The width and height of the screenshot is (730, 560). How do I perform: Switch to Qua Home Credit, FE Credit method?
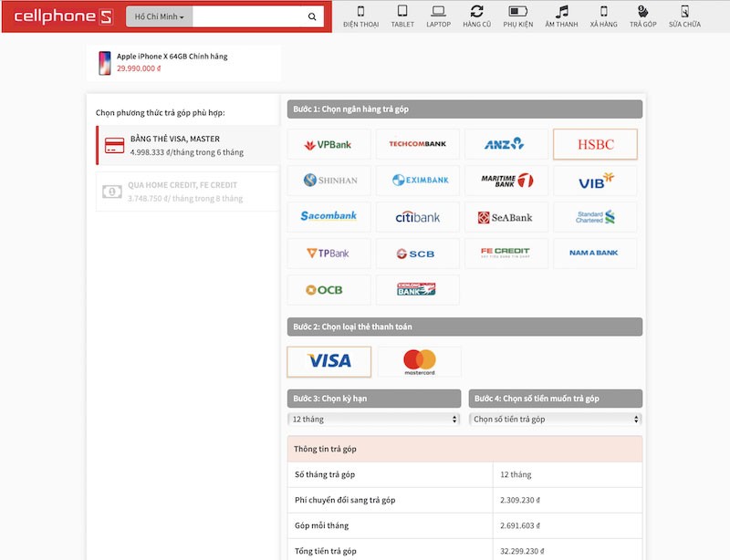188,192
